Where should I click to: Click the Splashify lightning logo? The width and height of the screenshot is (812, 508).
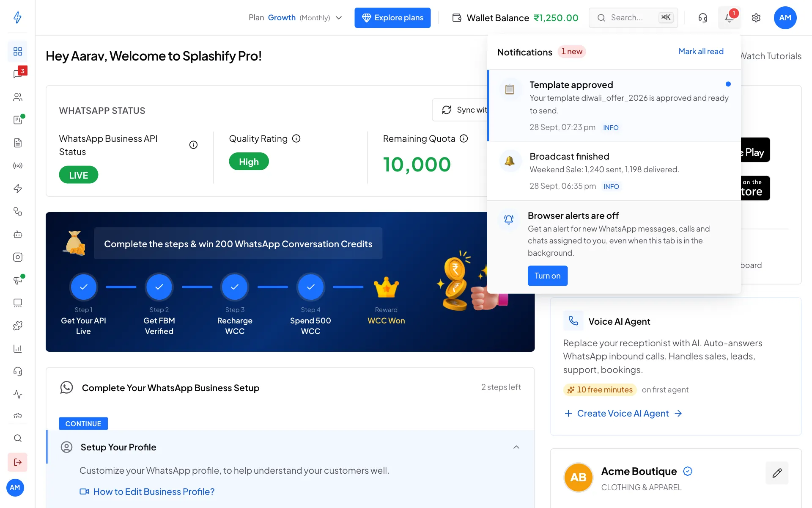[17, 17]
